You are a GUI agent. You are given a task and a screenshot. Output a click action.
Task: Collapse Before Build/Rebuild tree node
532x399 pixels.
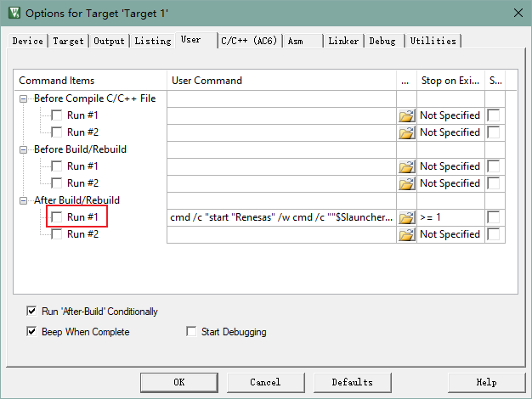24,149
